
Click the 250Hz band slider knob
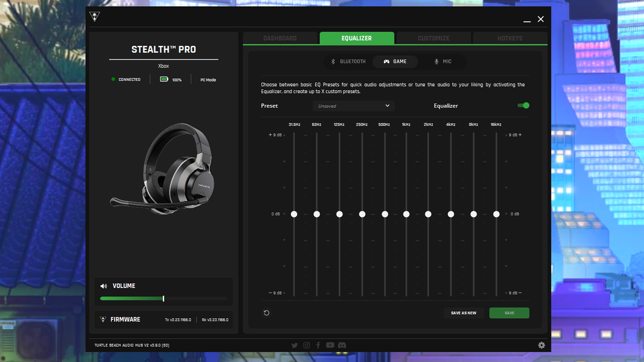point(362,214)
